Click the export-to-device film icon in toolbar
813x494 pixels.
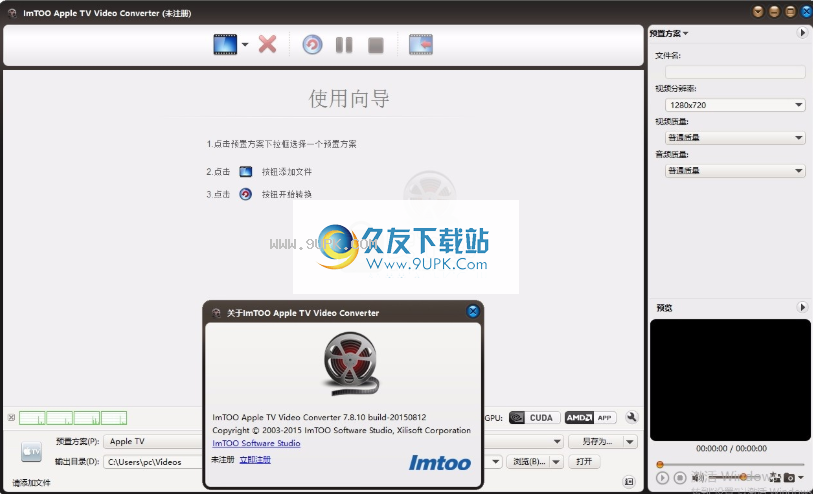point(420,45)
